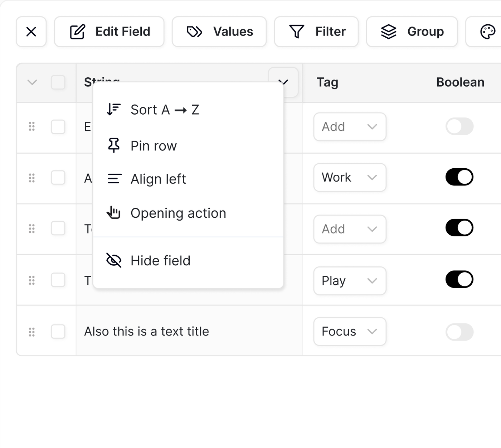Viewport: 501px width, 448px height.
Task: Choose Align left from the menu
Action: click(x=158, y=179)
